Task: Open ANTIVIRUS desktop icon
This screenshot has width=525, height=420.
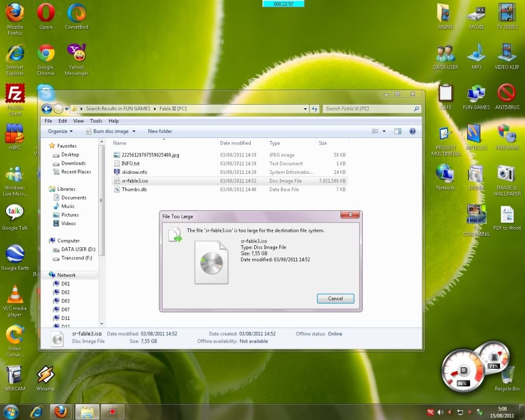Action: click(507, 96)
